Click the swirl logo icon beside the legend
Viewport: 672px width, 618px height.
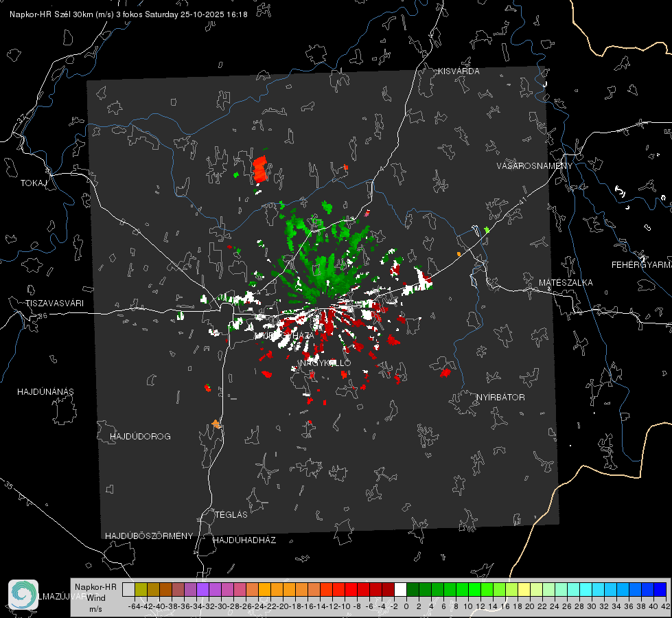[x=23, y=595]
